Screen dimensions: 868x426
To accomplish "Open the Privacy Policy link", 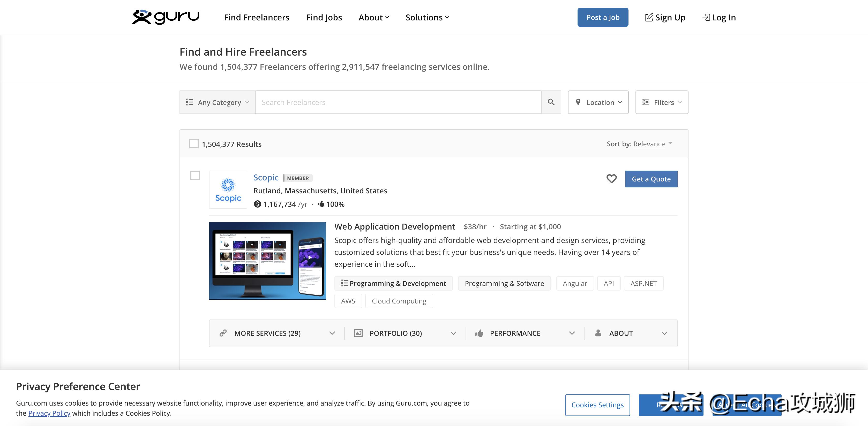I will coord(49,413).
